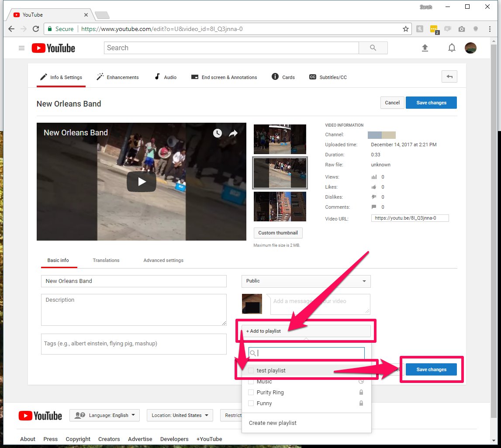Reload the page with the refresh icon
The image size is (501, 448).
36,29
